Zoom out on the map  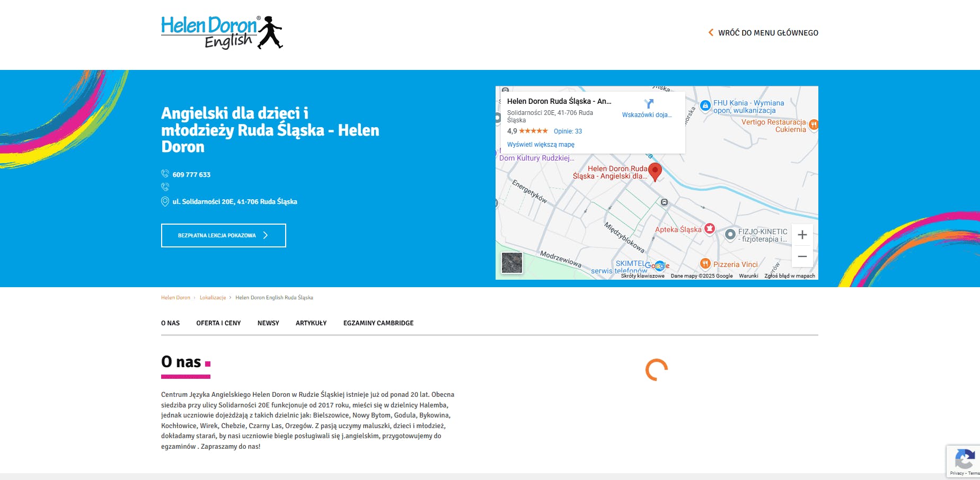tap(802, 256)
